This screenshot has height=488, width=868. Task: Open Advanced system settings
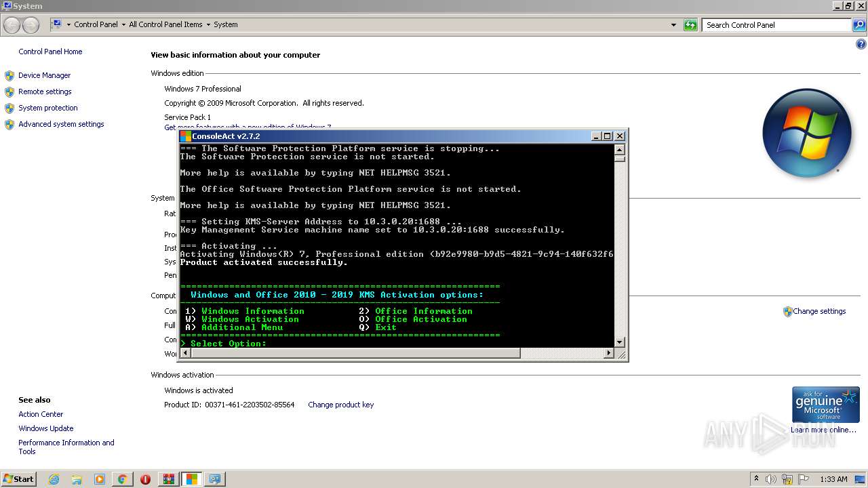(61, 124)
